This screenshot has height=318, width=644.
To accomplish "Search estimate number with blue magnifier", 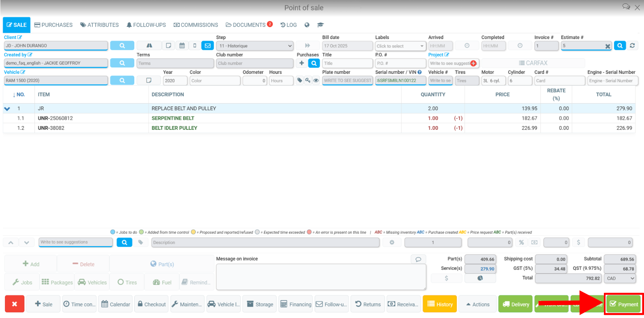I will (x=620, y=46).
